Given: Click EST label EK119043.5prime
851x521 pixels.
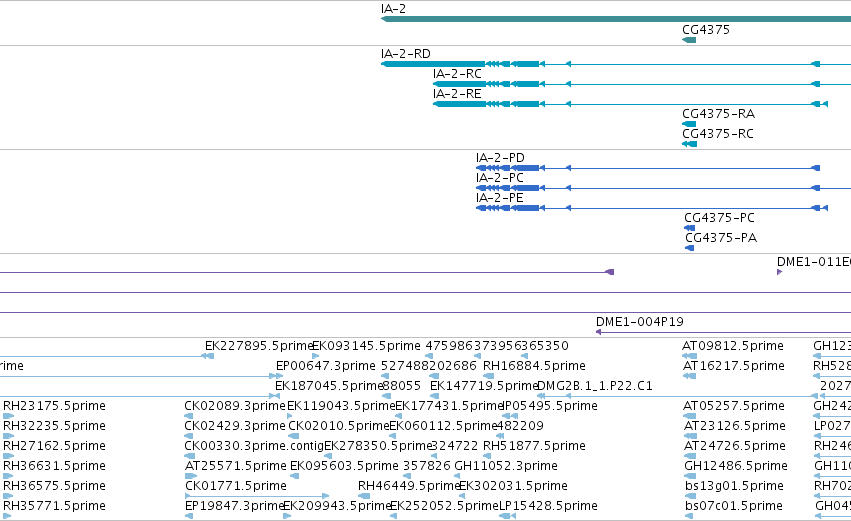Looking at the screenshot, I should [x=341, y=406].
